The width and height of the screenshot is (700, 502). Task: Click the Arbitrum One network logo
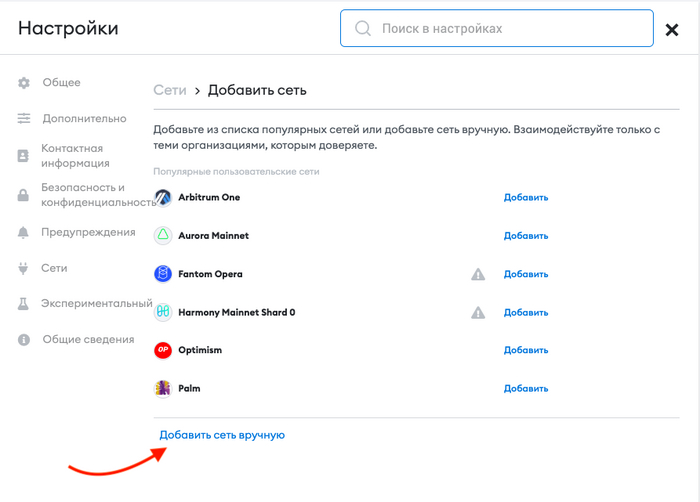tap(163, 197)
